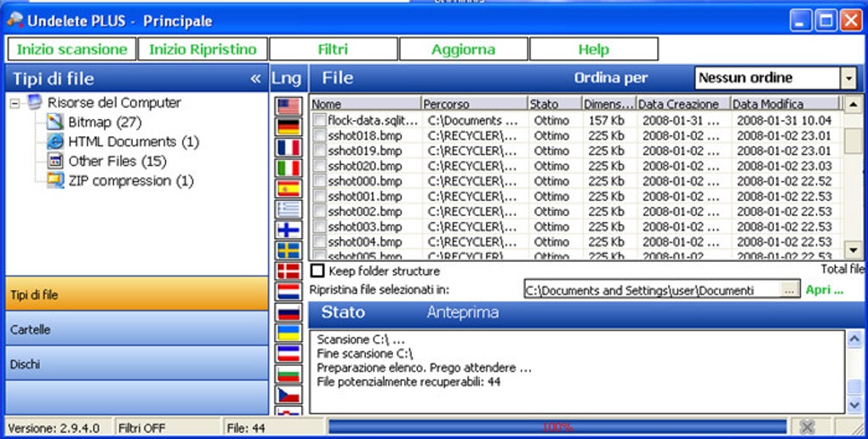Click the file list vertical scrollbar thumb
This screenshot has width=868, height=439.
[x=853, y=140]
